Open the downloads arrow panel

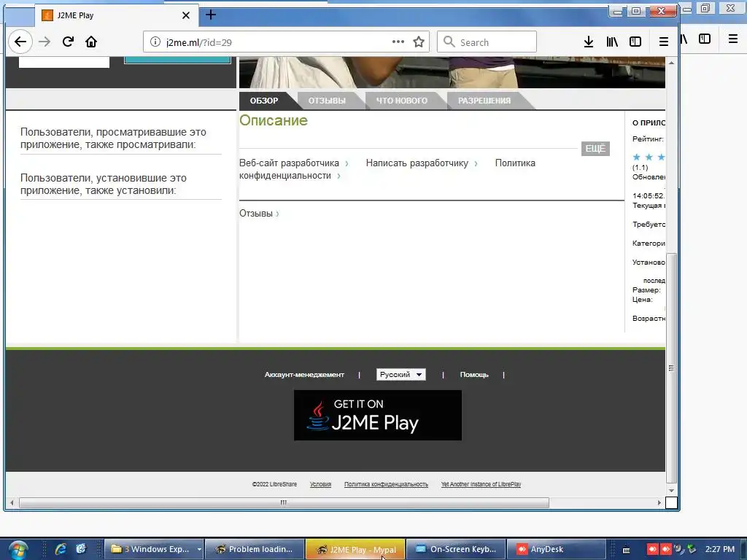pyautogui.click(x=589, y=42)
